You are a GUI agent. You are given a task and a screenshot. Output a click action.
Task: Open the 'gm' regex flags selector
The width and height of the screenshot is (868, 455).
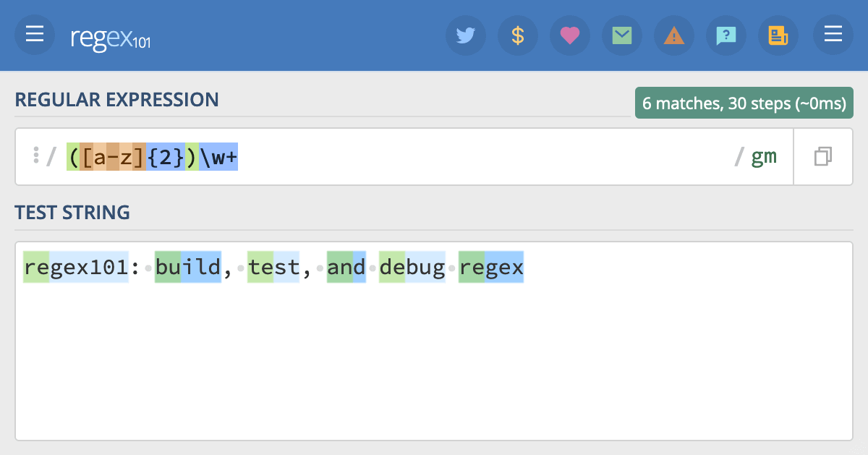point(764,156)
